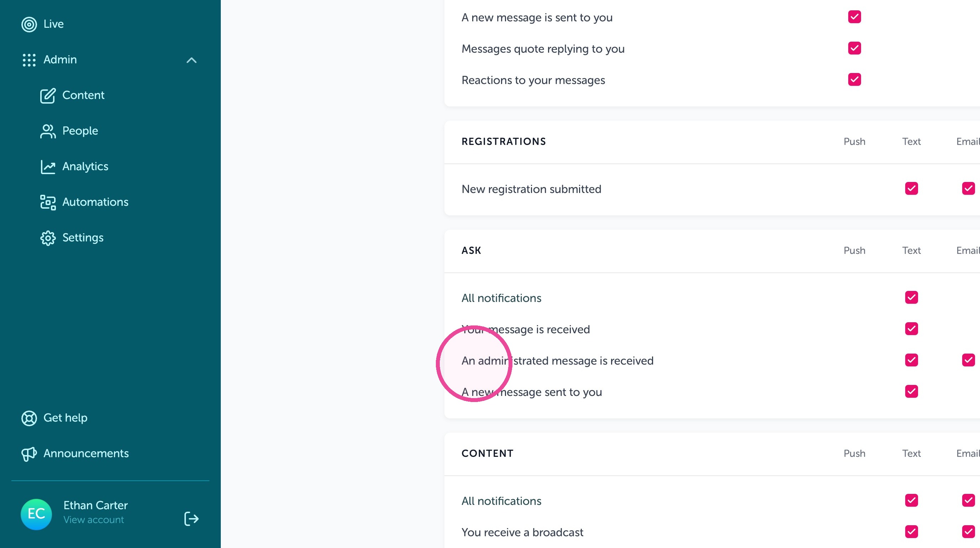Open Settings gear icon
The height and width of the screenshot is (548, 980).
point(48,238)
